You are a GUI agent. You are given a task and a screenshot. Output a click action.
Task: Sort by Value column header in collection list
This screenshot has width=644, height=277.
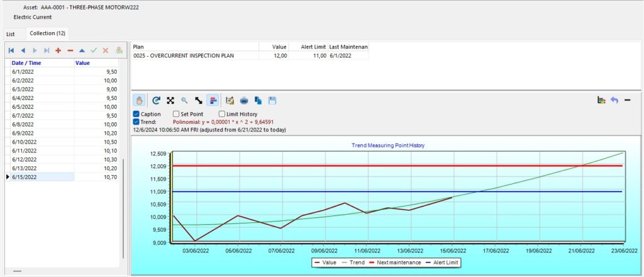pos(96,63)
